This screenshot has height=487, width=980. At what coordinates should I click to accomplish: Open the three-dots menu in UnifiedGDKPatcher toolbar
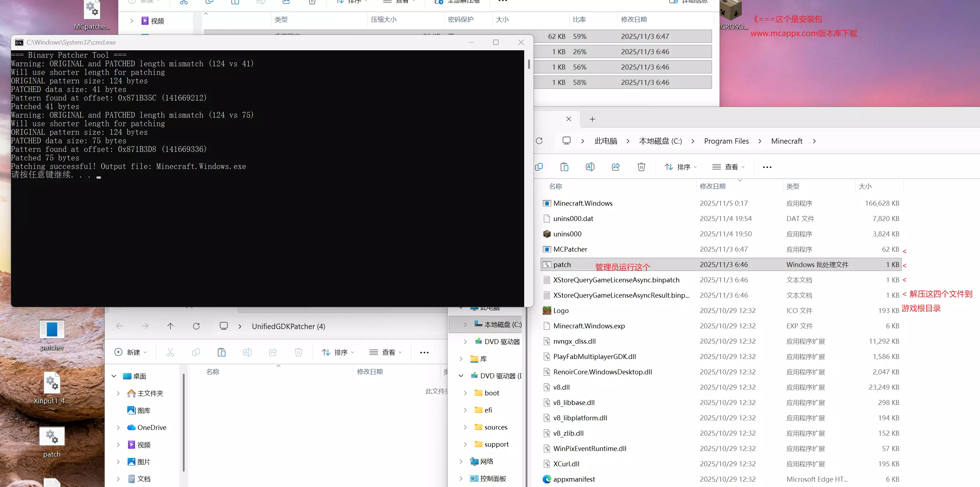tap(424, 353)
